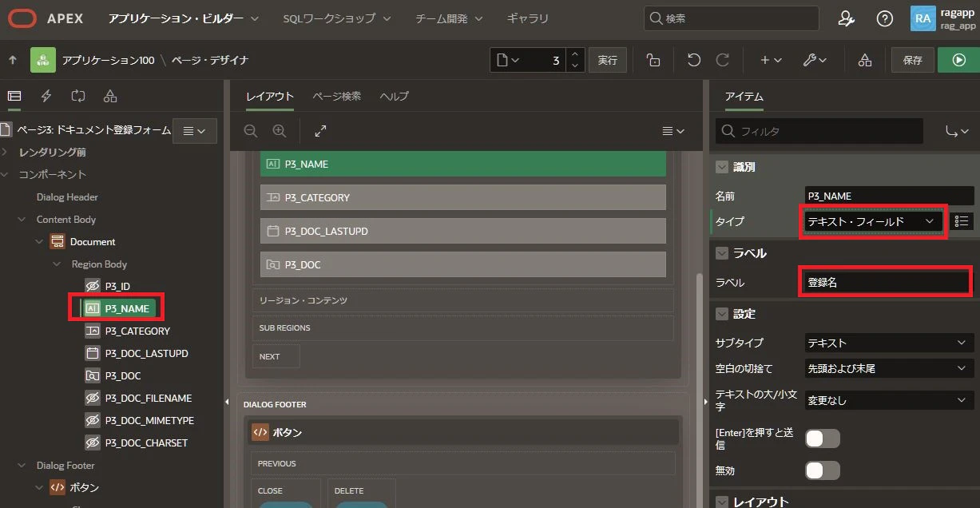Screen dimensions: 980x508
Task: Zoom in on the layout canvas
Action: (x=279, y=130)
